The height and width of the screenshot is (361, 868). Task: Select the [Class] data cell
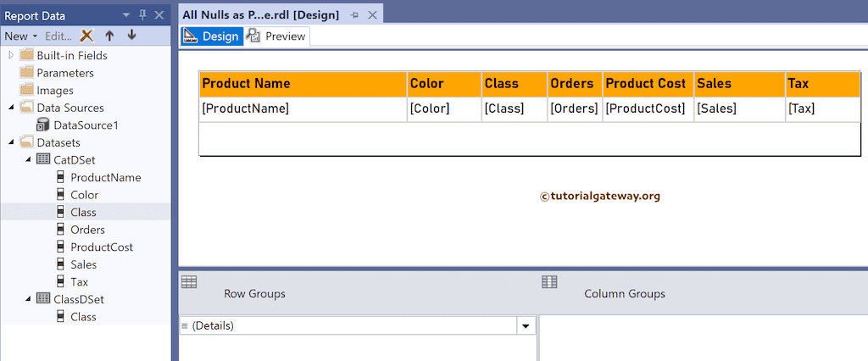click(515, 109)
